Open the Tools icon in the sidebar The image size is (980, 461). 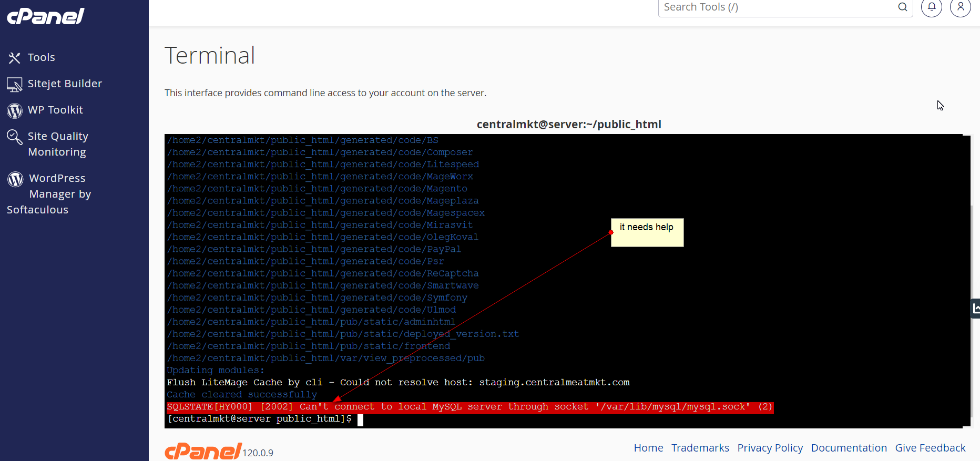point(14,58)
